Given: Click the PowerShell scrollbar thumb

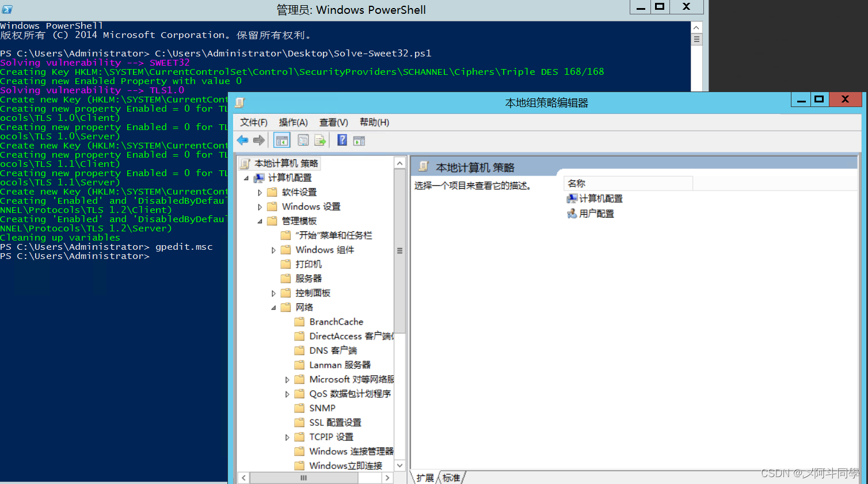Looking at the screenshot, I should click(x=696, y=39).
